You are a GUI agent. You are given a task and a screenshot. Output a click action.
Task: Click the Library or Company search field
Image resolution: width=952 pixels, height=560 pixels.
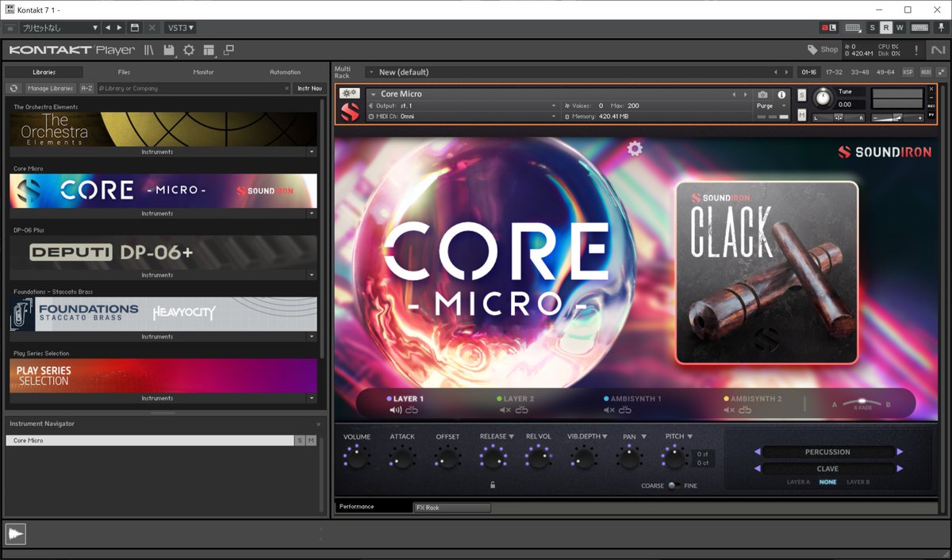[194, 88]
